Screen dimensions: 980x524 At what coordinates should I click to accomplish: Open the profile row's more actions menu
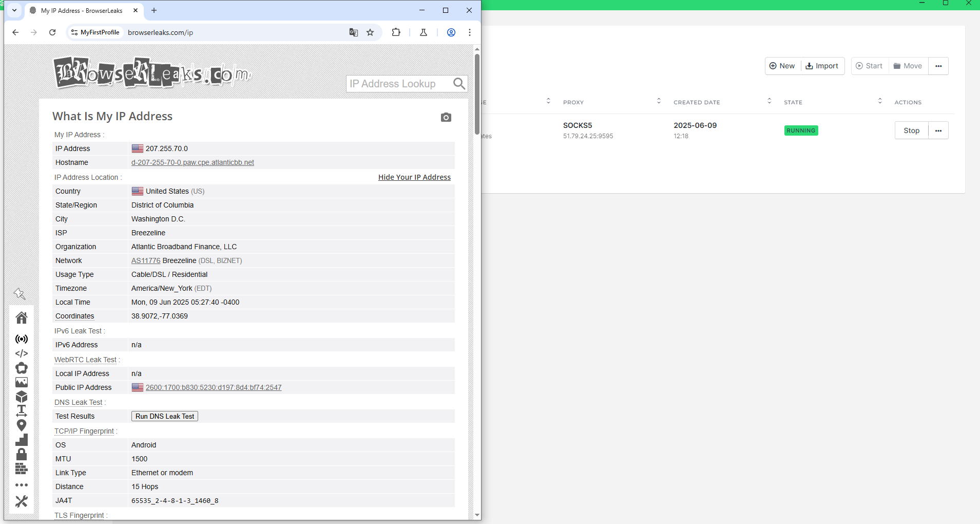point(938,130)
